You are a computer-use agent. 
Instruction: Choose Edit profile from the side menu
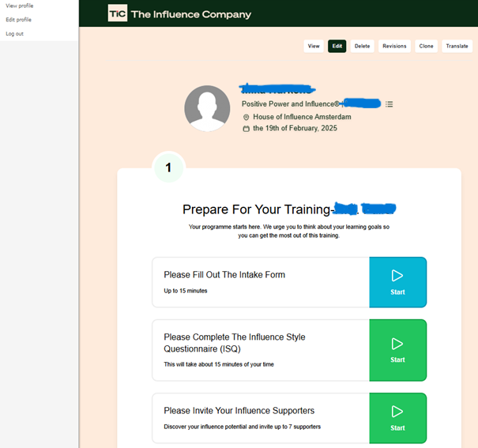18,19
